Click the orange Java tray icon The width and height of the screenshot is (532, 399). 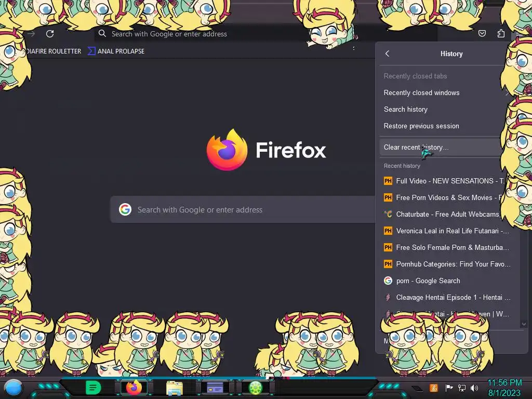(x=434, y=388)
